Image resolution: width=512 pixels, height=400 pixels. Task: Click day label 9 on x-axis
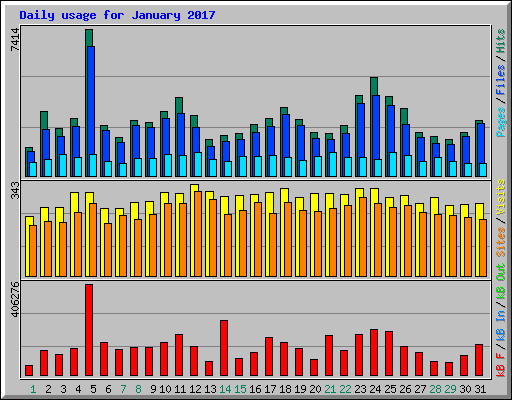(x=153, y=389)
